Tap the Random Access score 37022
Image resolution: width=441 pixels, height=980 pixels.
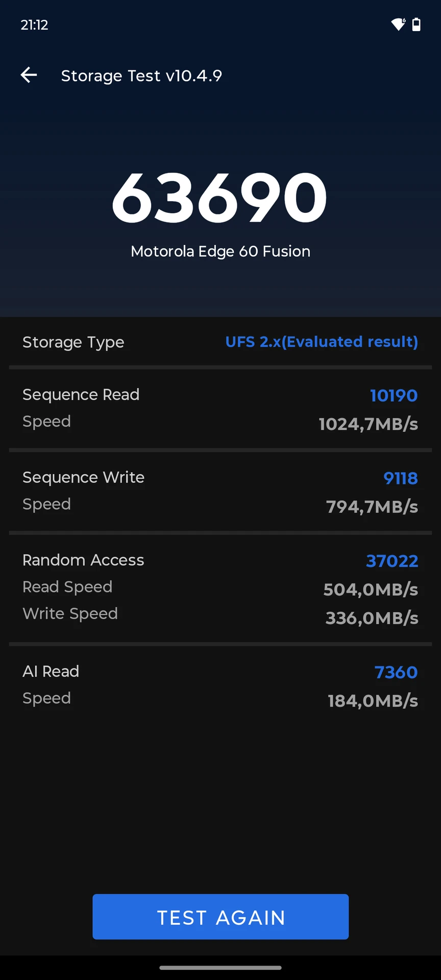click(x=392, y=561)
